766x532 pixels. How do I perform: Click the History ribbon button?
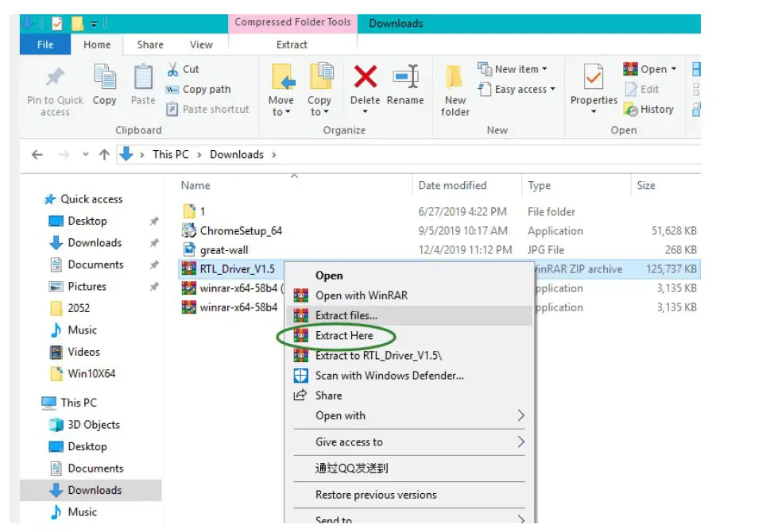(x=648, y=110)
